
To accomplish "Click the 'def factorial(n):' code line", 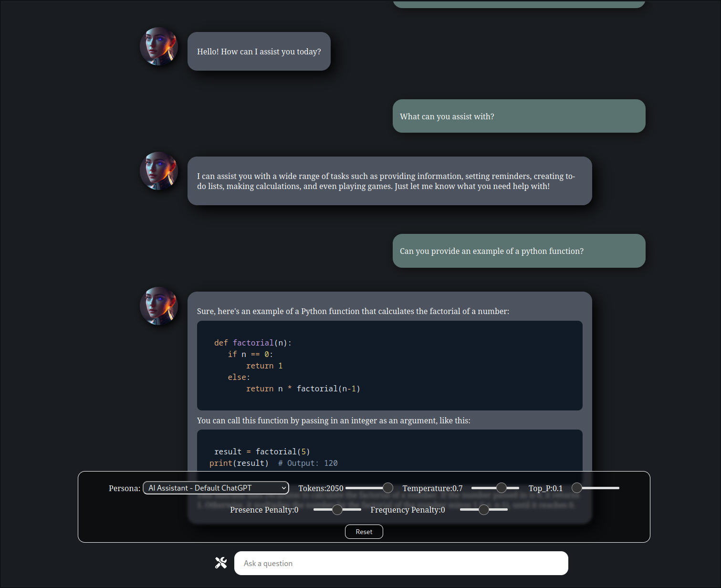I will pos(253,343).
